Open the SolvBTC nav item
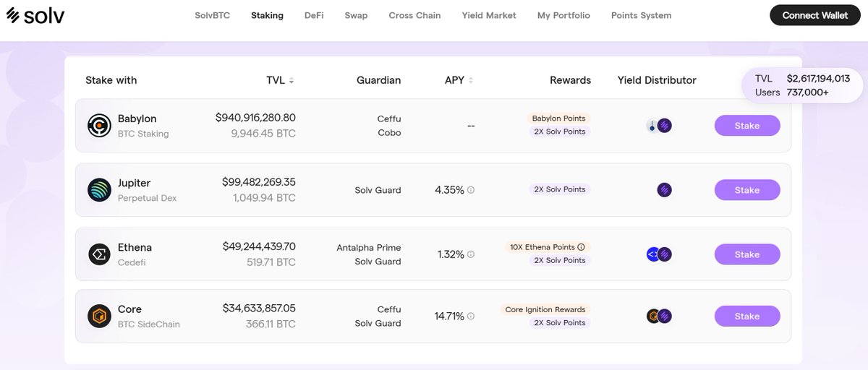This screenshot has height=370, width=868. 213,15
